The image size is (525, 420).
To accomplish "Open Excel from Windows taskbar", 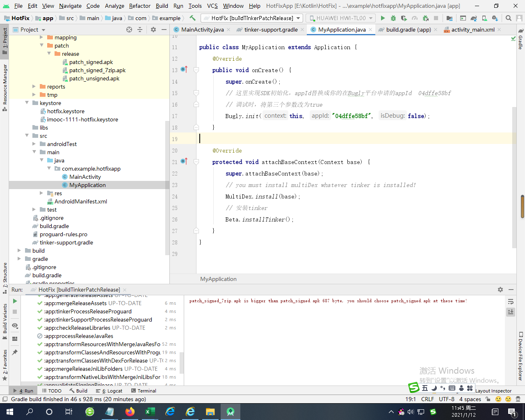I will tap(150, 411).
